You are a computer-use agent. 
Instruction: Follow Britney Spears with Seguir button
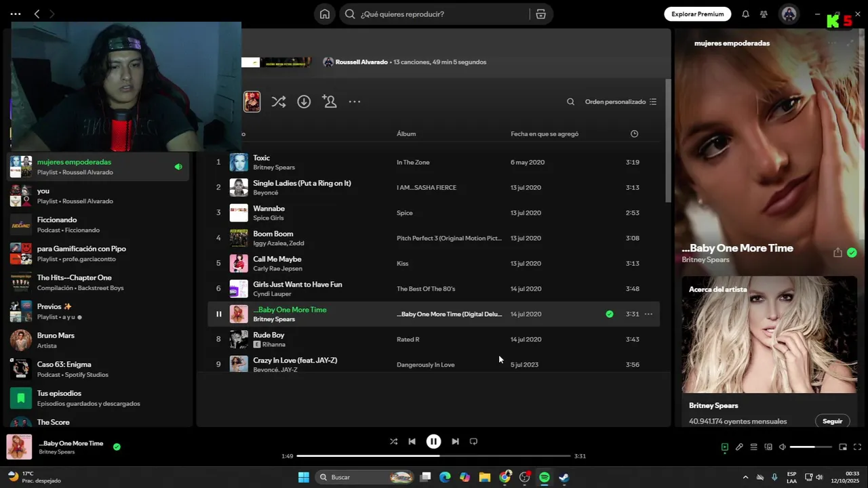pos(832,421)
